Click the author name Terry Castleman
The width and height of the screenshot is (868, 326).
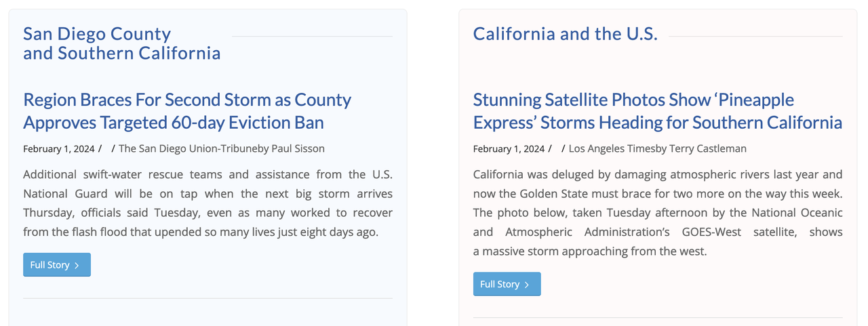[x=707, y=148]
